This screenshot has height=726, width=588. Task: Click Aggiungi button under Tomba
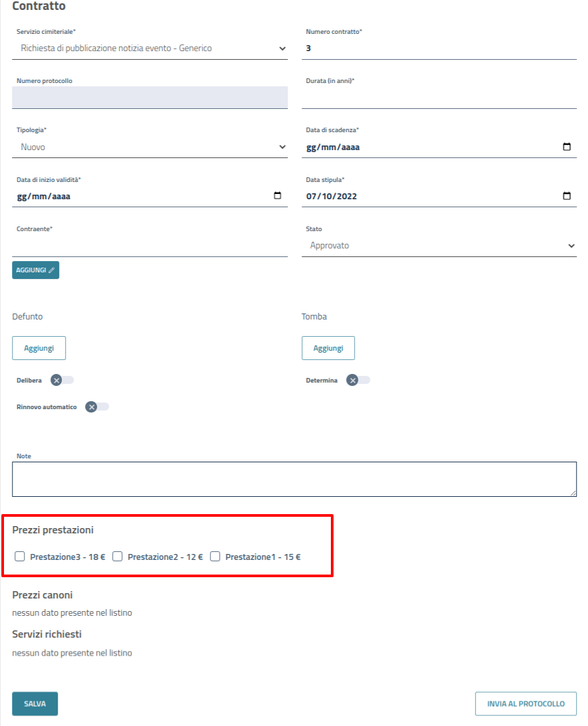pyautogui.click(x=328, y=348)
